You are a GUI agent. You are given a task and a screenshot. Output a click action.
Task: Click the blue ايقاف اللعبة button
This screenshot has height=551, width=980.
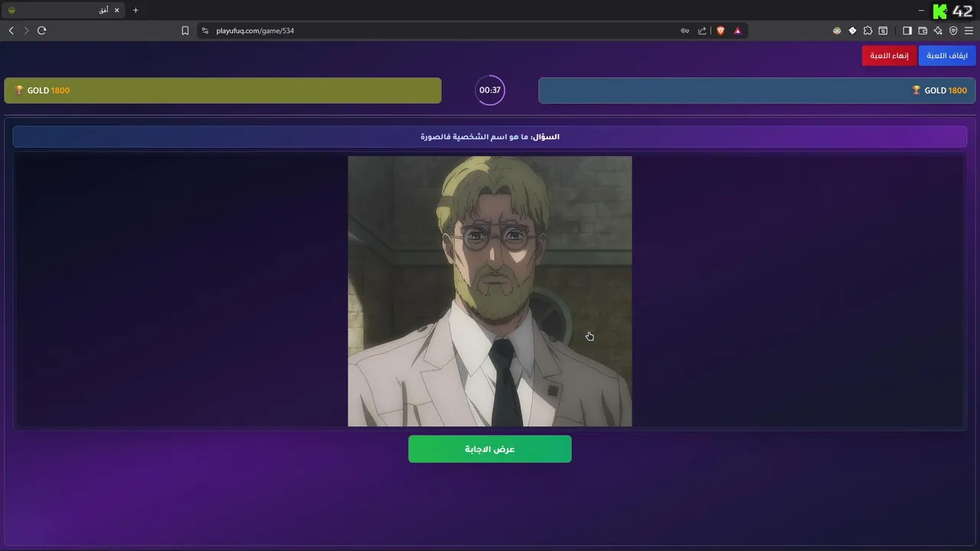pyautogui.click(x=947, y=56)
